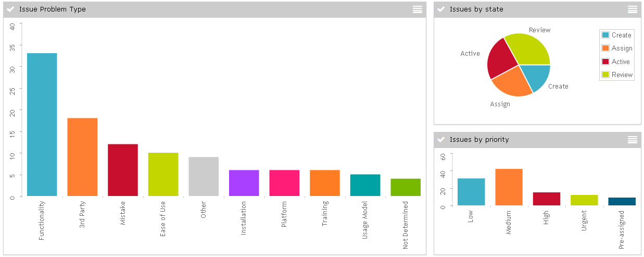The image size is (644, 257).
Task: Click the checkmark icon beside Issues by priority
Action: pyautogui.click(x=441, y=140)
